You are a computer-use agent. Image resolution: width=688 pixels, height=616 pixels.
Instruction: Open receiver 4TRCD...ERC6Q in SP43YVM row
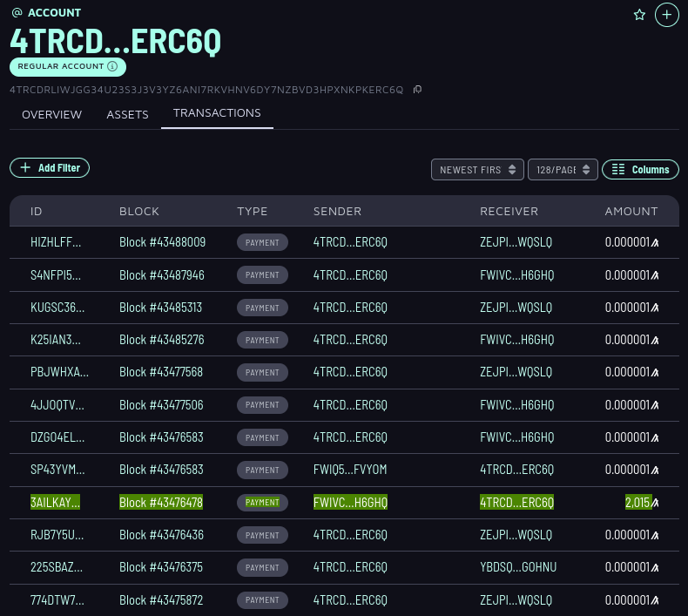click(x=517, y=470)
